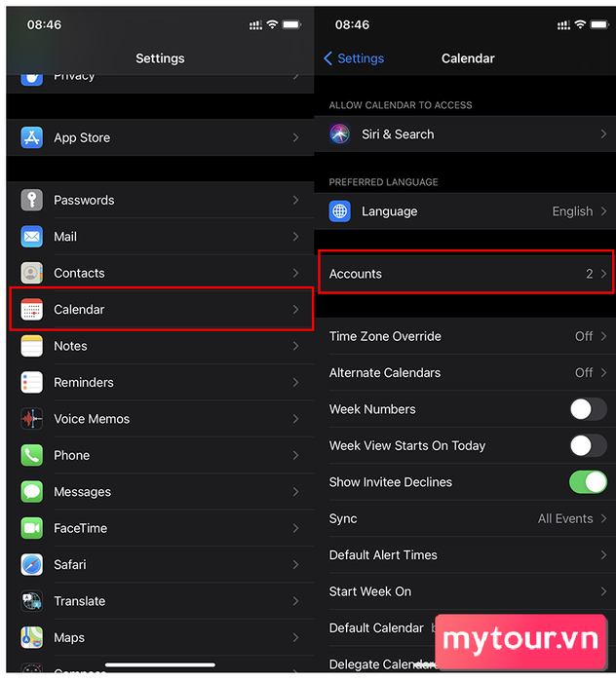This screenshot has height=682, width=616.
Task: Tap the Phone label
Action: (x=72, y=455)
